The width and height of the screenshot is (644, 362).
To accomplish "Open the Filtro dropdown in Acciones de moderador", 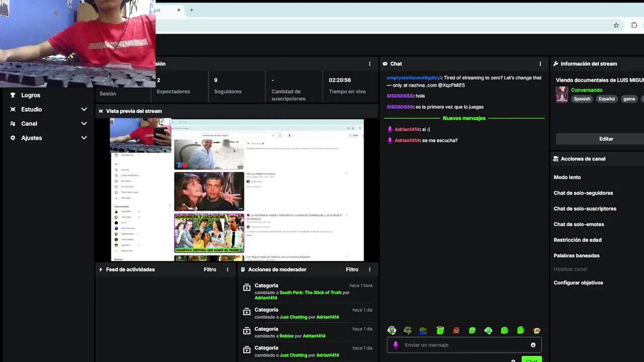I will pyautogui.click(x=352, y=269).
